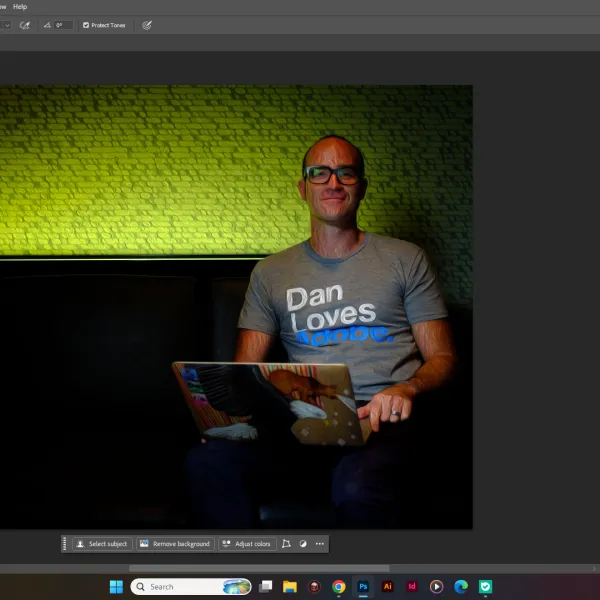Click the photo canvas of the man with laptop
The height and width of the screenshot is (600, 600).
pos(236,307)
